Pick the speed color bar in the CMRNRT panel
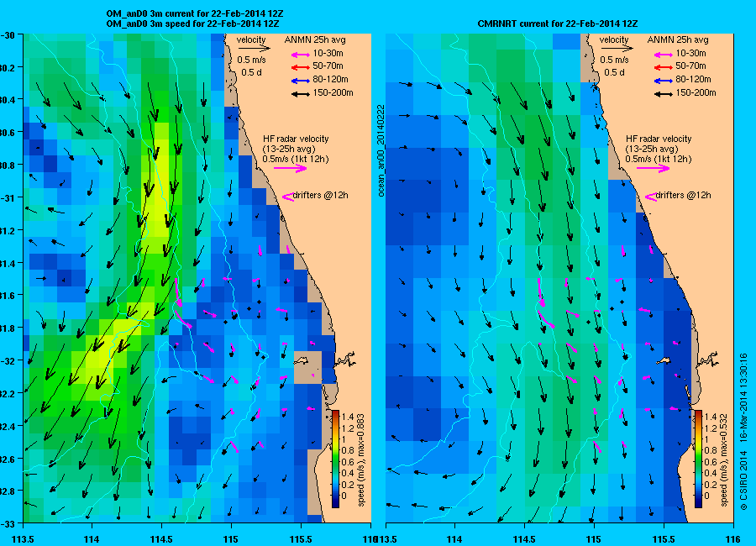Viewport: 756px width, 546px height. click(698, 459)
